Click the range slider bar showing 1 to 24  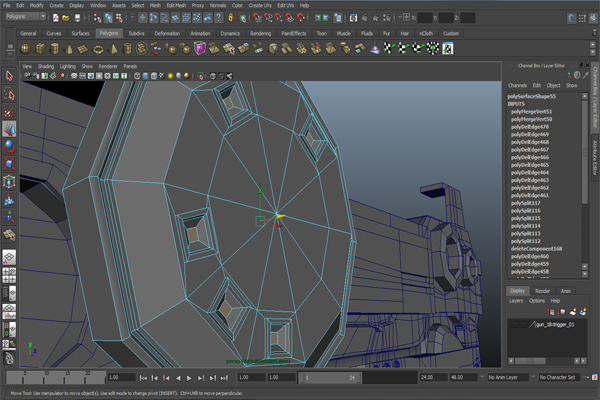(x=330, y=378)
